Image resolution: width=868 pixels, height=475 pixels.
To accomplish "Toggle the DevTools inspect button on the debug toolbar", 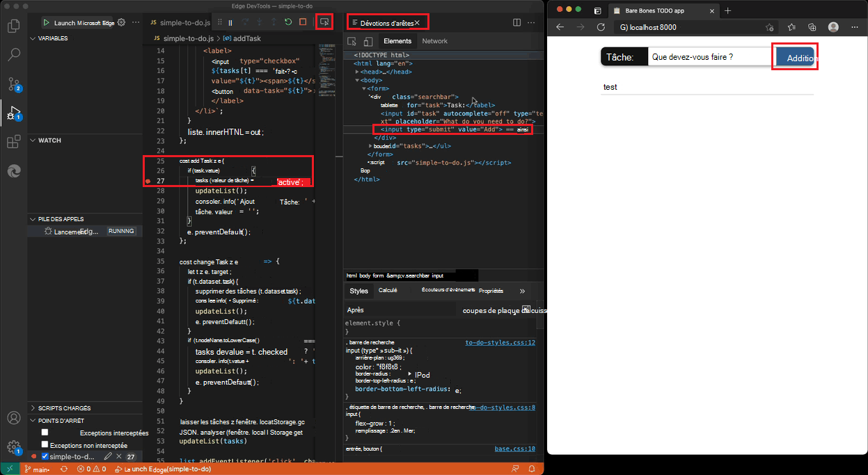I will coord(324,22).
